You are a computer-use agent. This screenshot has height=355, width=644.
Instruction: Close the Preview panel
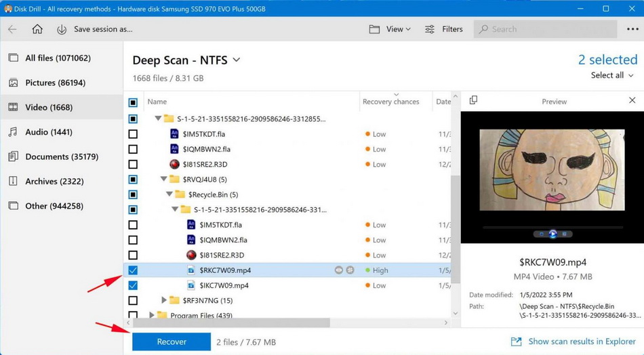pos(632,101)
